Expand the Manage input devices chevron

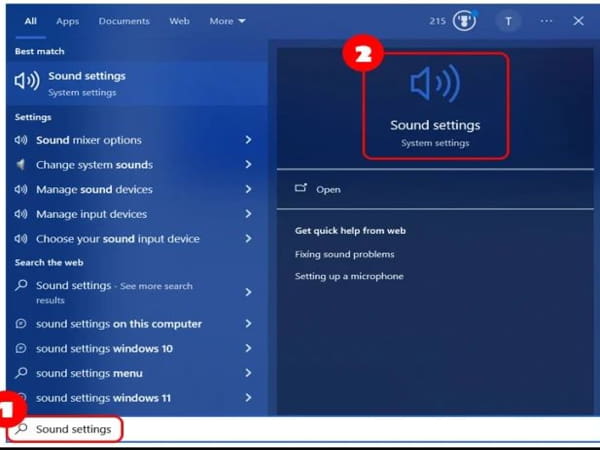248,214
